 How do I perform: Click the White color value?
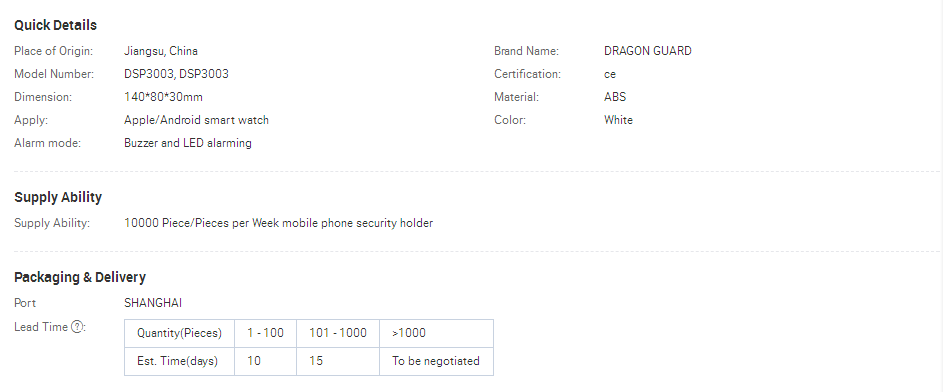pyautogui.click(x=618, y=120)
